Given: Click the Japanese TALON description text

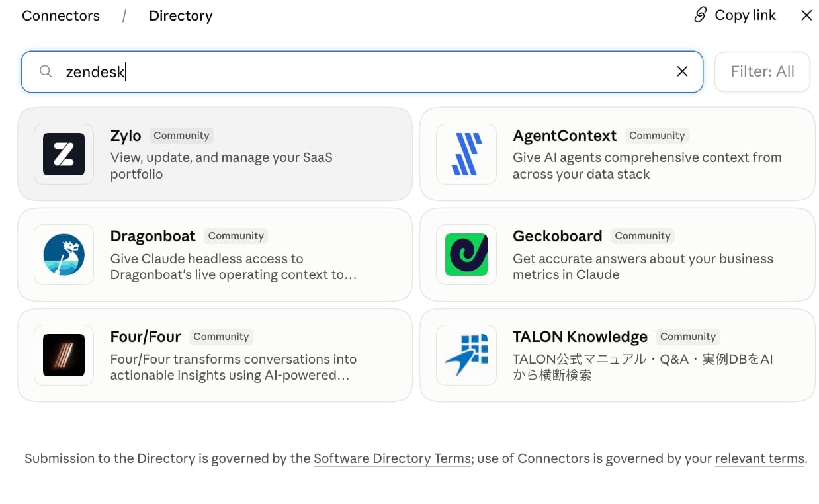Looking at the screenshot, I should coord(643,367).
